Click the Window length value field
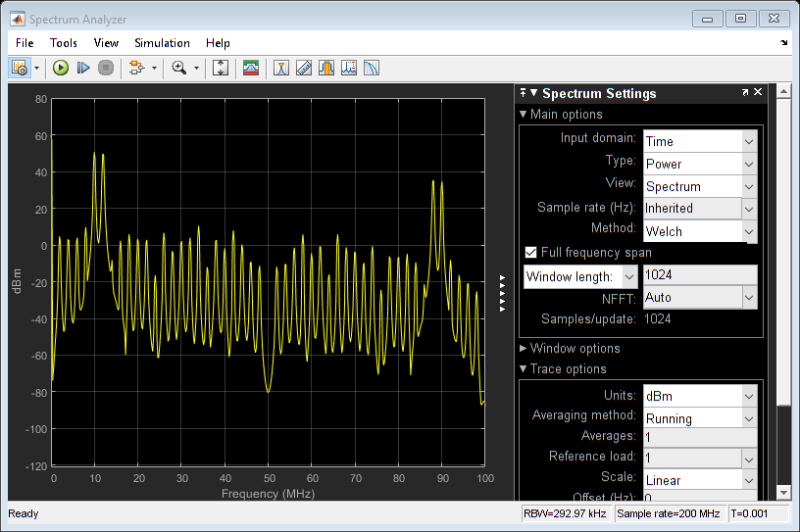 [x=698, y=276]
